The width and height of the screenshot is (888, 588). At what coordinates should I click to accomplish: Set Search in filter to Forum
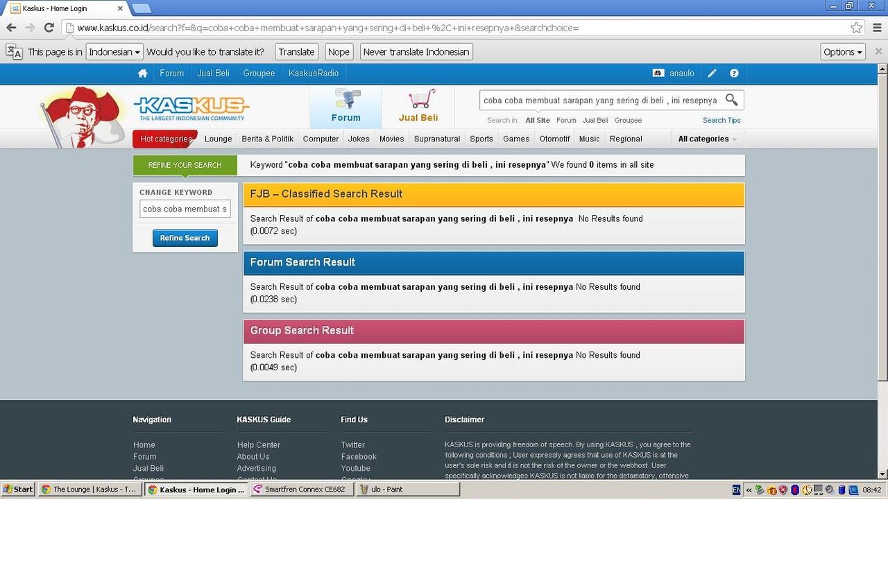tap(566, 120)
